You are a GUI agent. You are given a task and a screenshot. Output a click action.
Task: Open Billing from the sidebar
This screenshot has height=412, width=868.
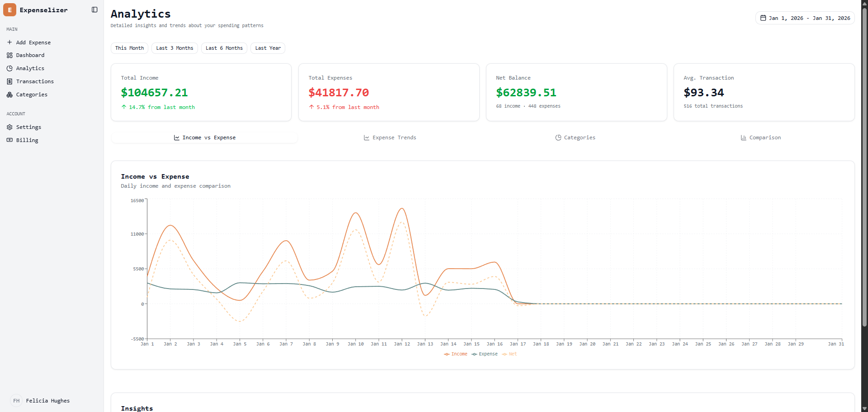(26, 140)
